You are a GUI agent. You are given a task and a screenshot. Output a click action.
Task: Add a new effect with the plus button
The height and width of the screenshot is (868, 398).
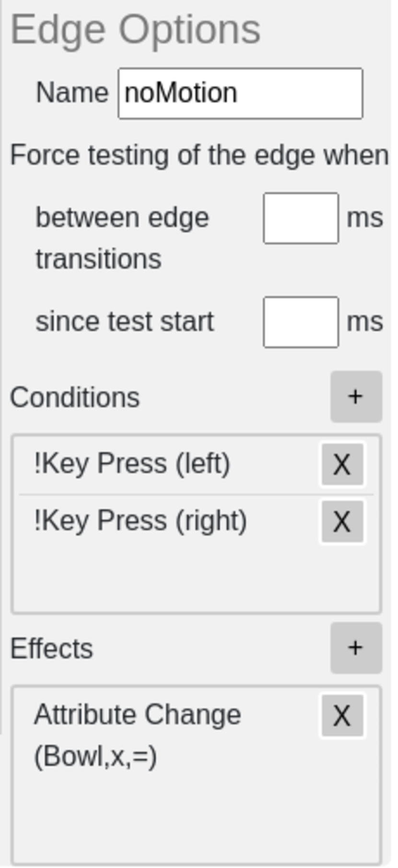point(356,648)
